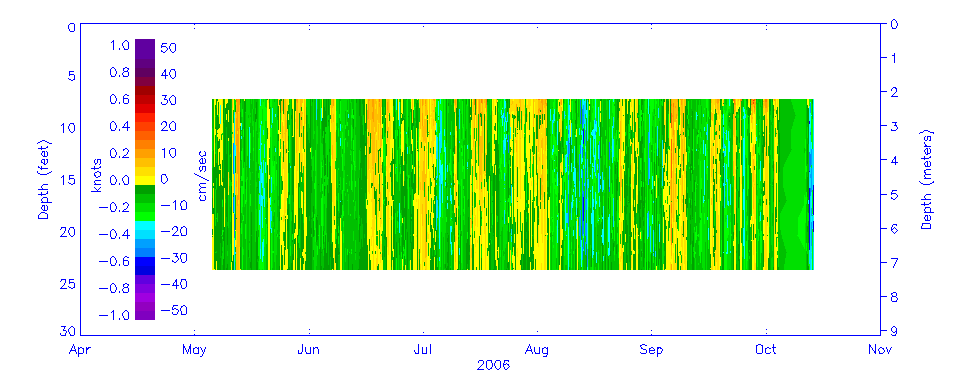Click the 8 tick on meters axis
This screenshot has height=384, width=960.
coord(894,297)
